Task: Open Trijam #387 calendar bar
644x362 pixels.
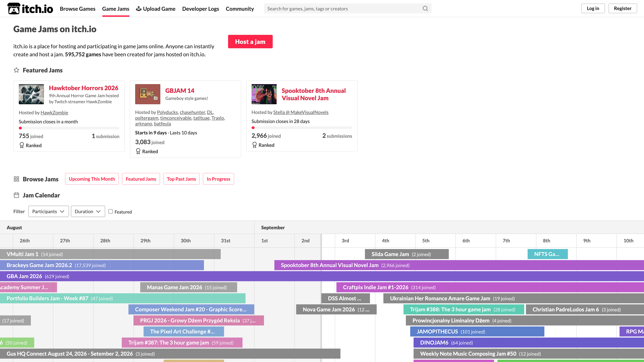Action: [x=182, y=343]
